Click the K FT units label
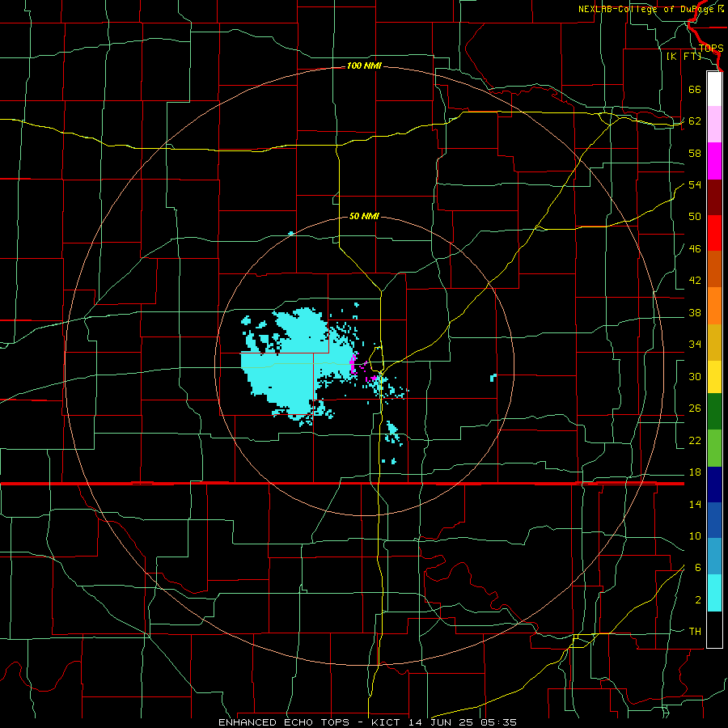Screen dimensions: 728x728 684,57
